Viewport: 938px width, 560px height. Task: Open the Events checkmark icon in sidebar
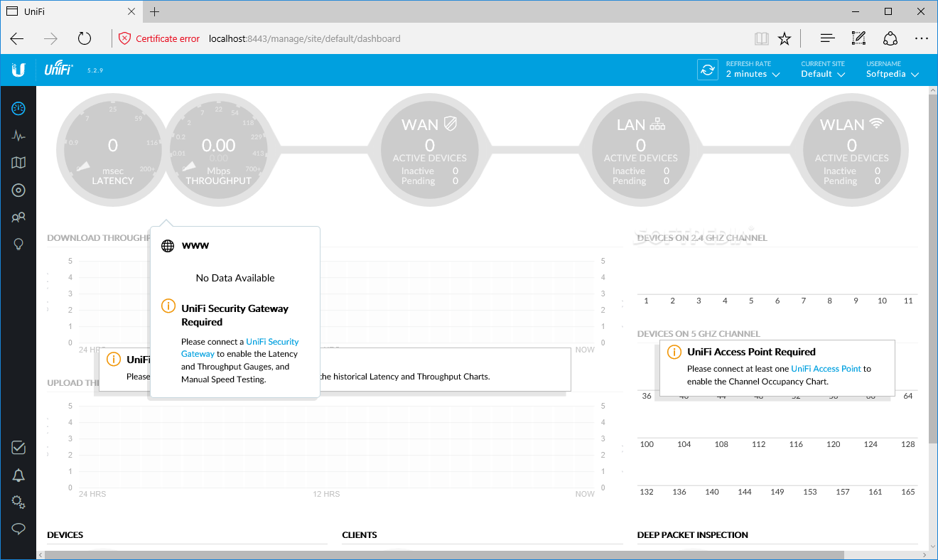(18, 448)
